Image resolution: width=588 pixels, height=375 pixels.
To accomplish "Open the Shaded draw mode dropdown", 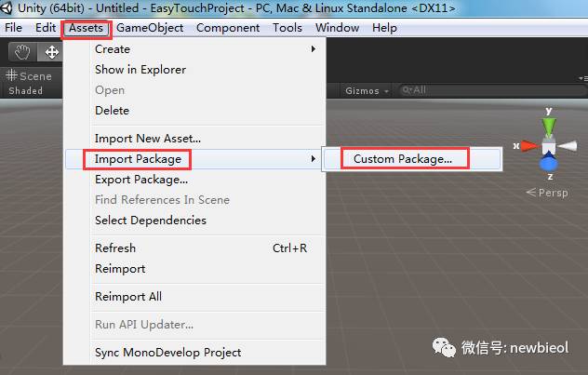I will click(x=26, y=91).
